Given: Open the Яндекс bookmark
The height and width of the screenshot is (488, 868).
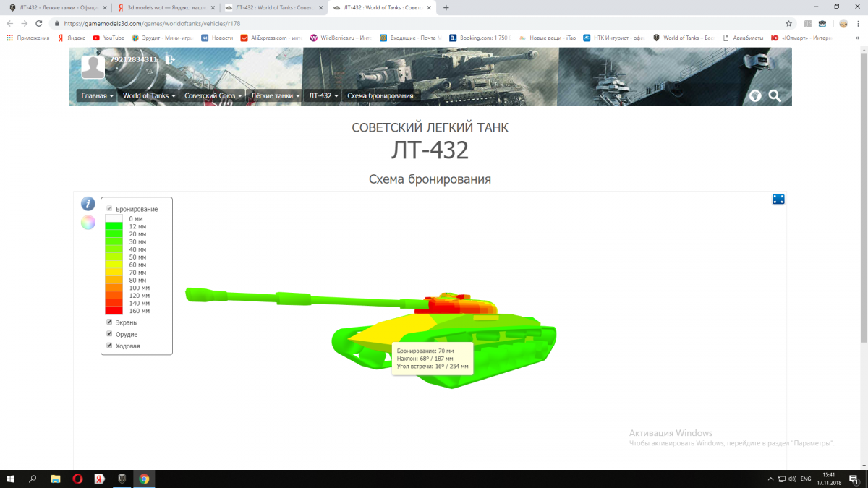Looking at the screenshot, I should click(72, 38).
